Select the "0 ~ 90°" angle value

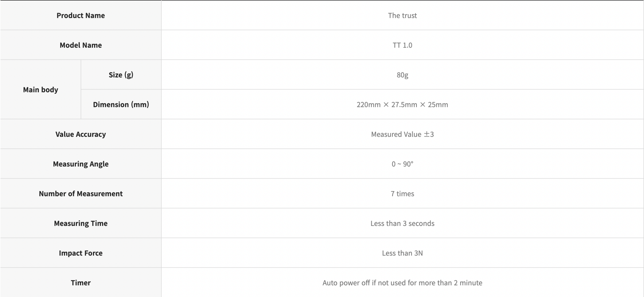point(402,164)
